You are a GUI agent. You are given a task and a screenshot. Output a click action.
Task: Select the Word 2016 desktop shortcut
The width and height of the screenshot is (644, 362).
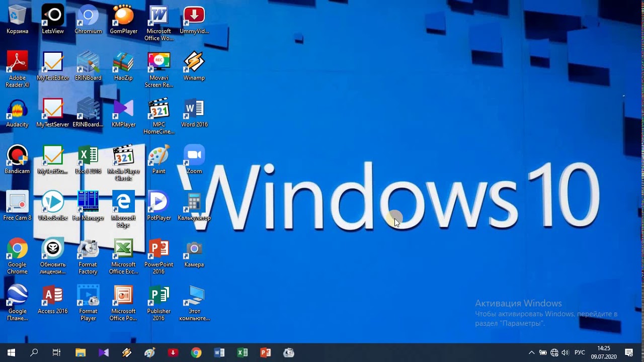194,113
